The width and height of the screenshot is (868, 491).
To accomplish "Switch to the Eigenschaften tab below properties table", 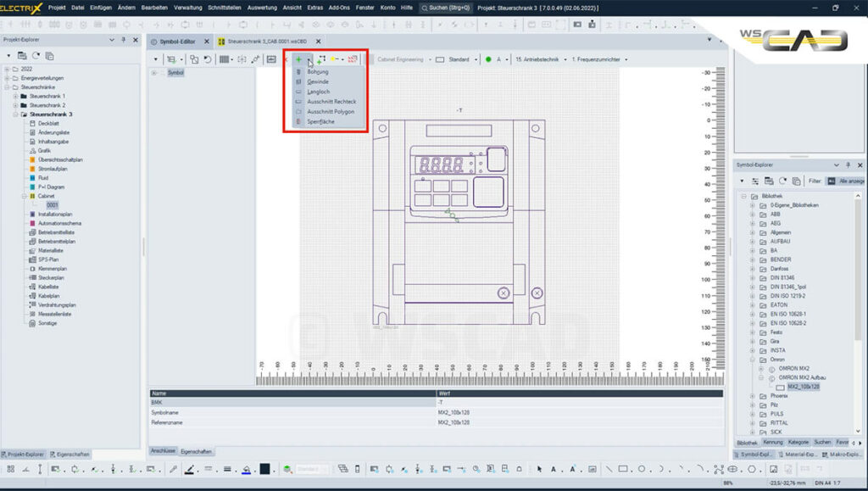I will point(196,451).
